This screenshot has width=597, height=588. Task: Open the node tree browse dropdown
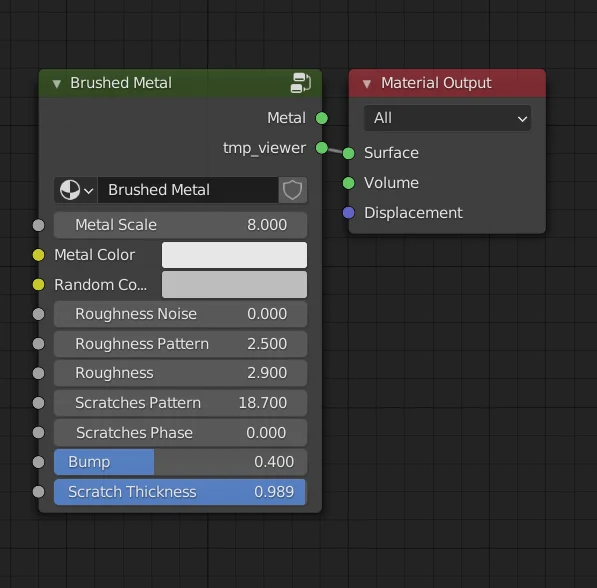click(x=76, y=190)
